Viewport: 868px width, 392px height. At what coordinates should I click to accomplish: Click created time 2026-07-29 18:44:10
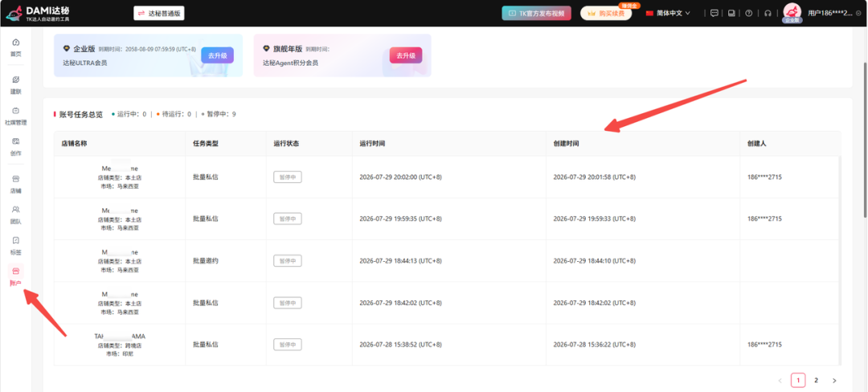tap(595, 261)
